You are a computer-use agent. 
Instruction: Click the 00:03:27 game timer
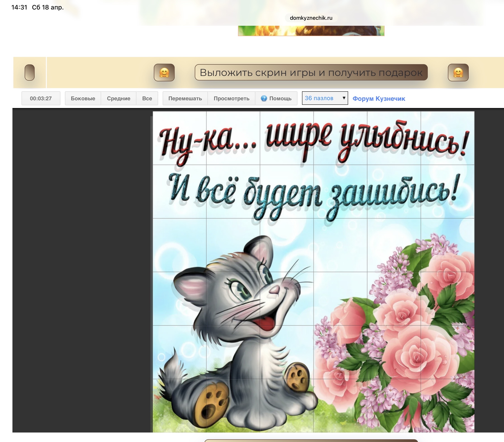coord(41,98)
